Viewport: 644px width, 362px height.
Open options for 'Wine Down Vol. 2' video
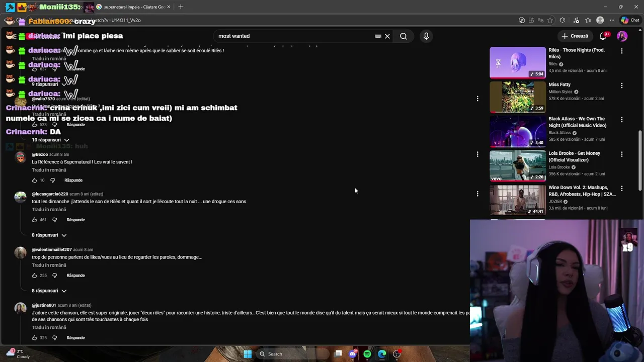point(621,189)
